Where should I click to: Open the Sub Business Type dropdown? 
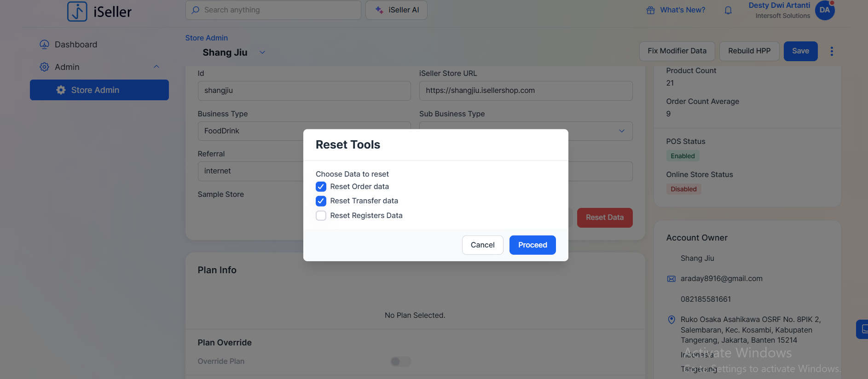point(621,131)
